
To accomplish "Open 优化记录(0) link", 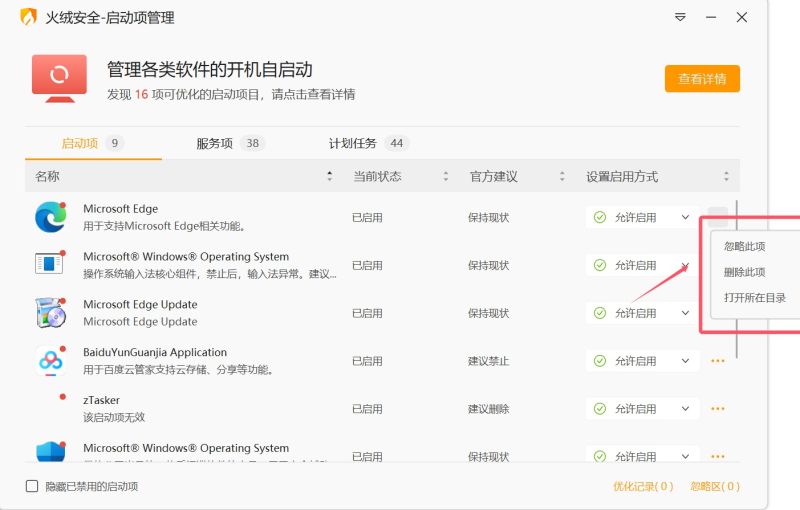I will [x=643, y=486].
